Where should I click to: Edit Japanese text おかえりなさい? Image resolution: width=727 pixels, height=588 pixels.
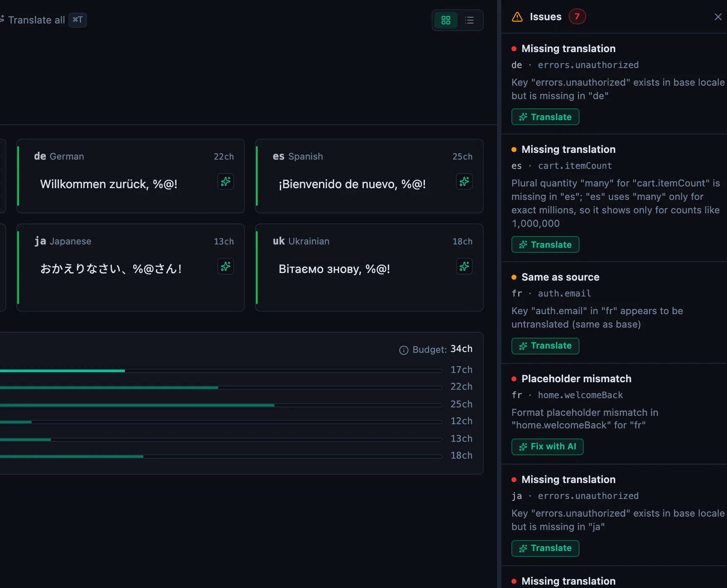click(111, 269)
